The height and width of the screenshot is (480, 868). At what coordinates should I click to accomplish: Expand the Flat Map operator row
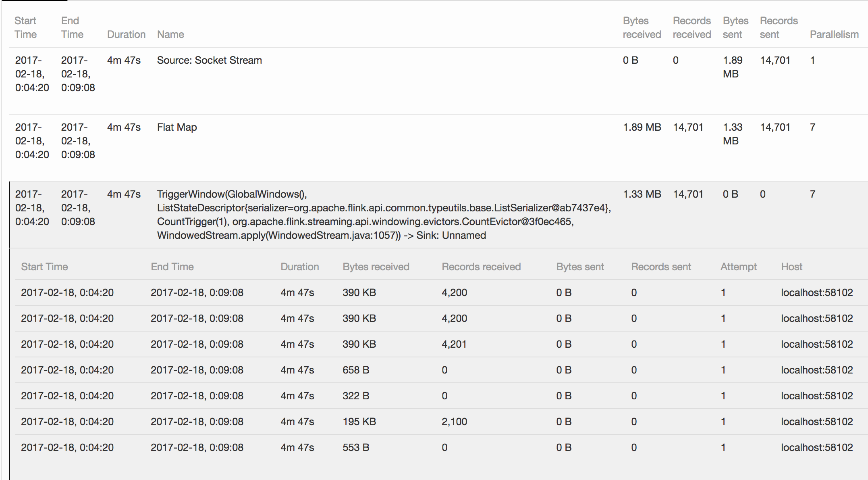tap(177, 127)
